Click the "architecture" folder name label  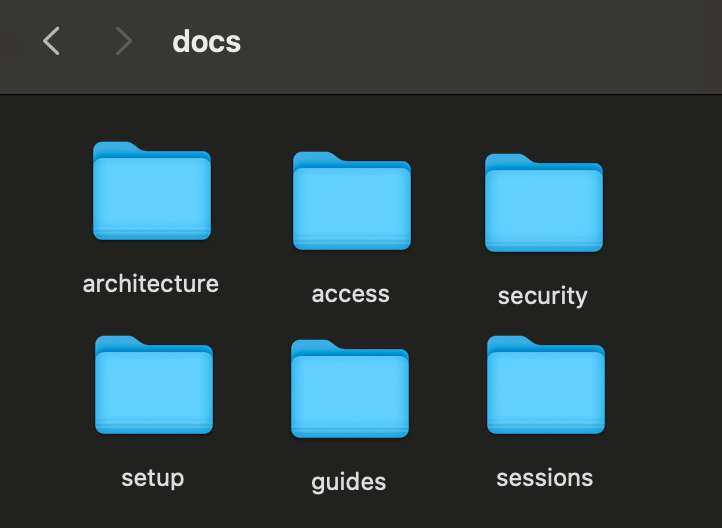coord(151,284)
